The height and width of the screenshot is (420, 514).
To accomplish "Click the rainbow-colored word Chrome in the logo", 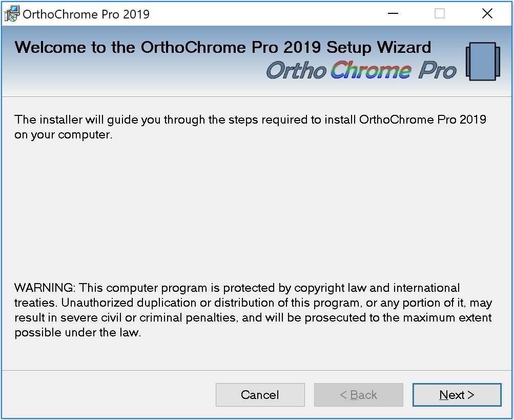I will [371, 70].
